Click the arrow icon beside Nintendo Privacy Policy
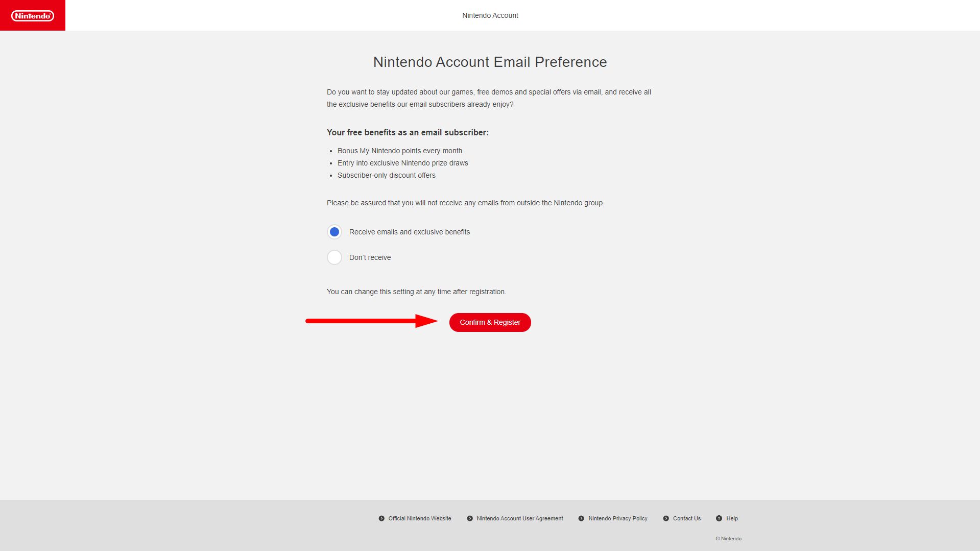 click(x=581, y=518)
